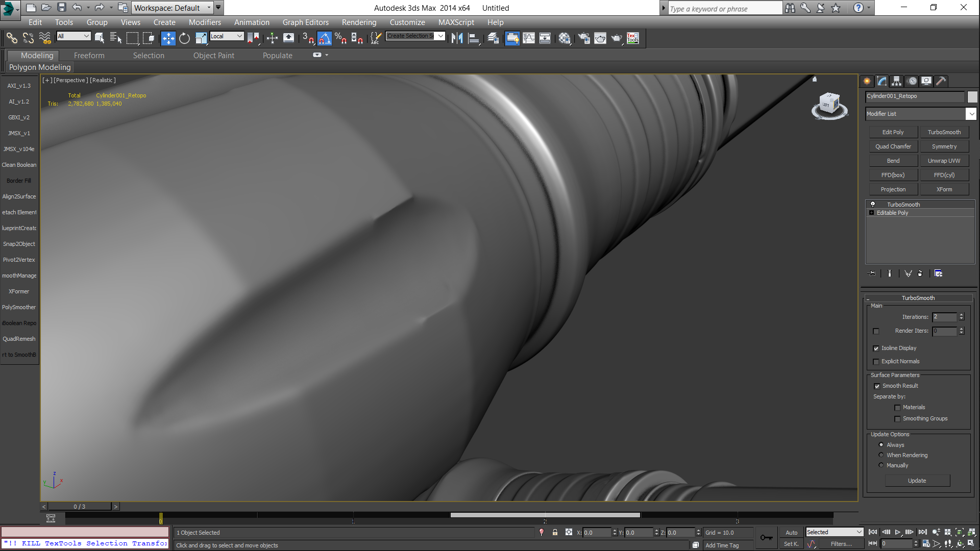The width and height of the screenshot is (980, 551).
Task: Activate Select and Scale tool
Action: (201, 38)
